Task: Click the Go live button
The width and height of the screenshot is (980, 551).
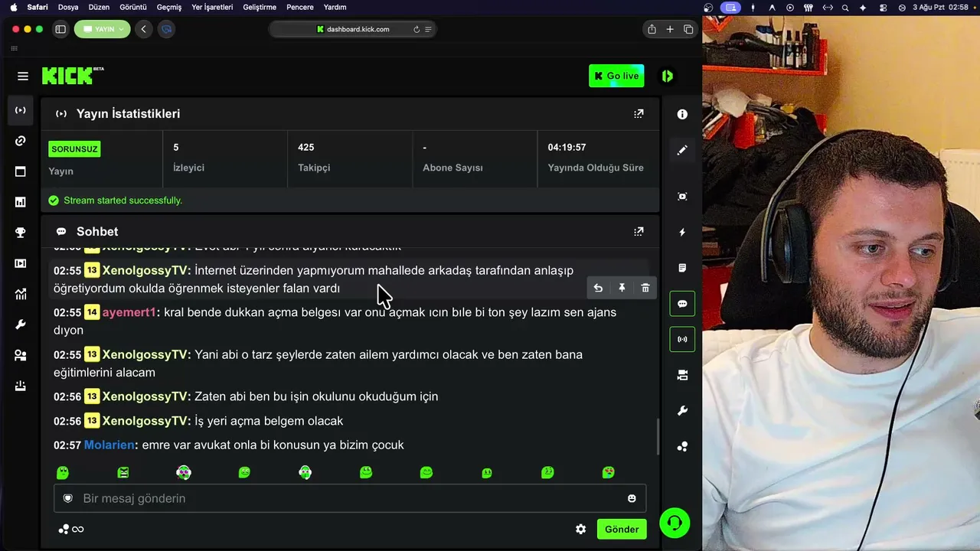Action: 616,76
